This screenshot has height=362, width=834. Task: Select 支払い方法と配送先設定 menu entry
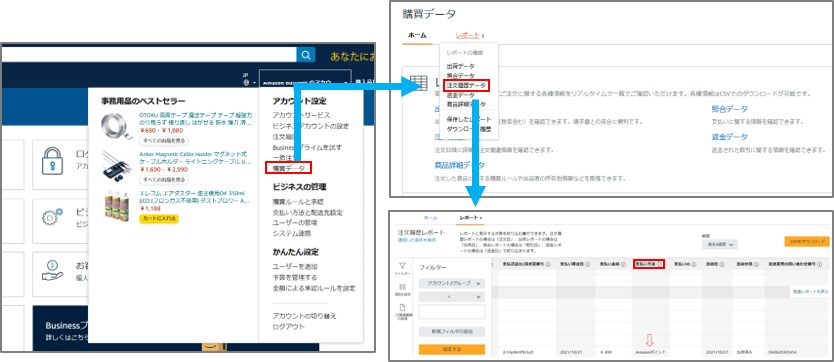click(307, 213)
